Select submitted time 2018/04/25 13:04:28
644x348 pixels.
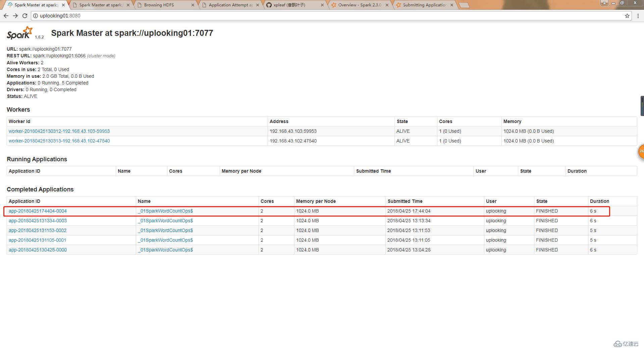pos(409,250)
